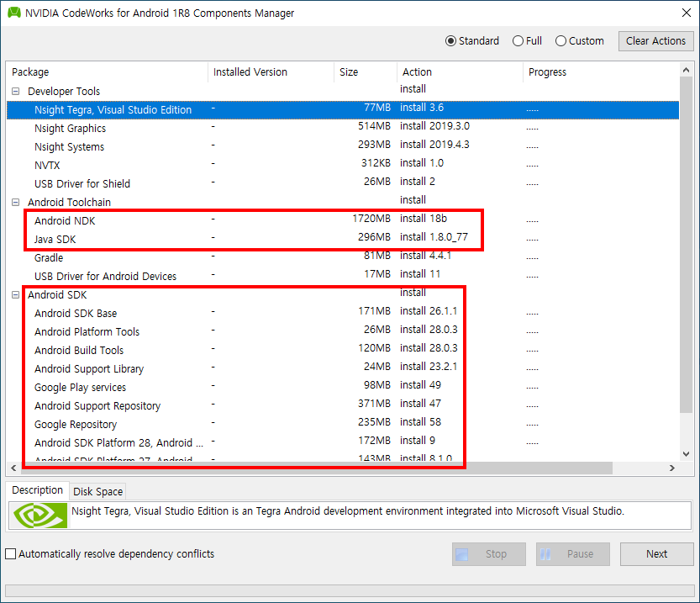
Task: Click the vertical scrollbar thumb
Action: click(x=687, y=245)
